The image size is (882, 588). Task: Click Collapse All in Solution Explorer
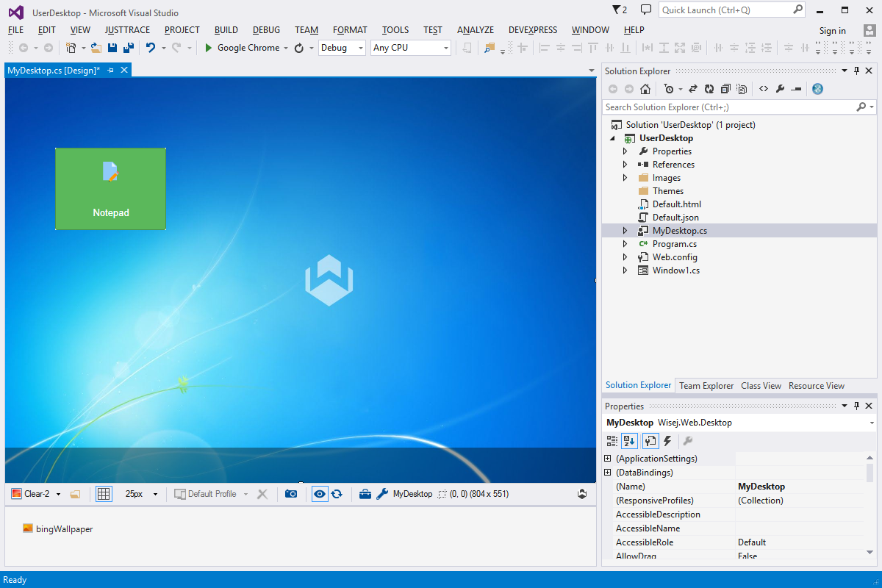(725, 89)
